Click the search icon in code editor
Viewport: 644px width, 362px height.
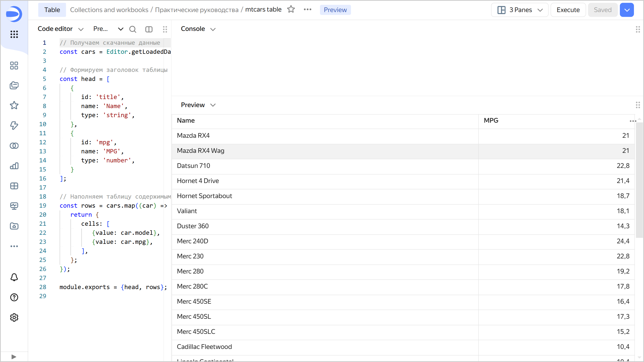(x=133, y=29)
